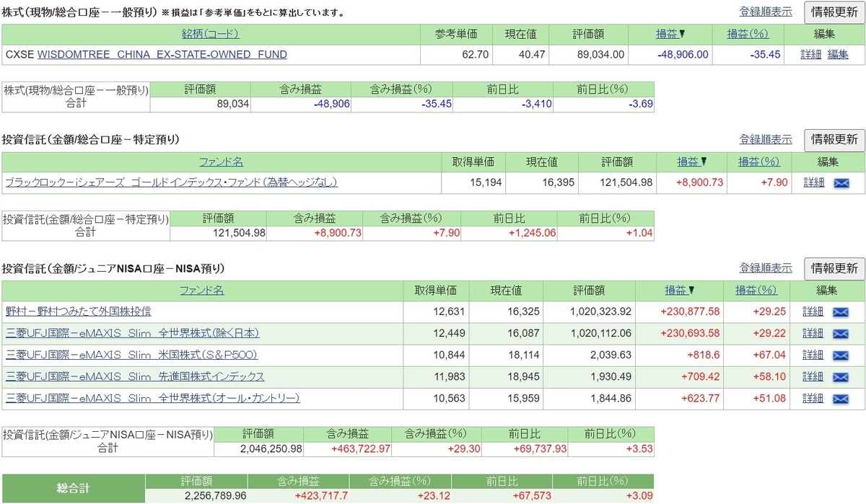This screenshot has width=866, height=504.
Task: Open 詳細 link for the Gold Index Fund
Action: (813, 183)
